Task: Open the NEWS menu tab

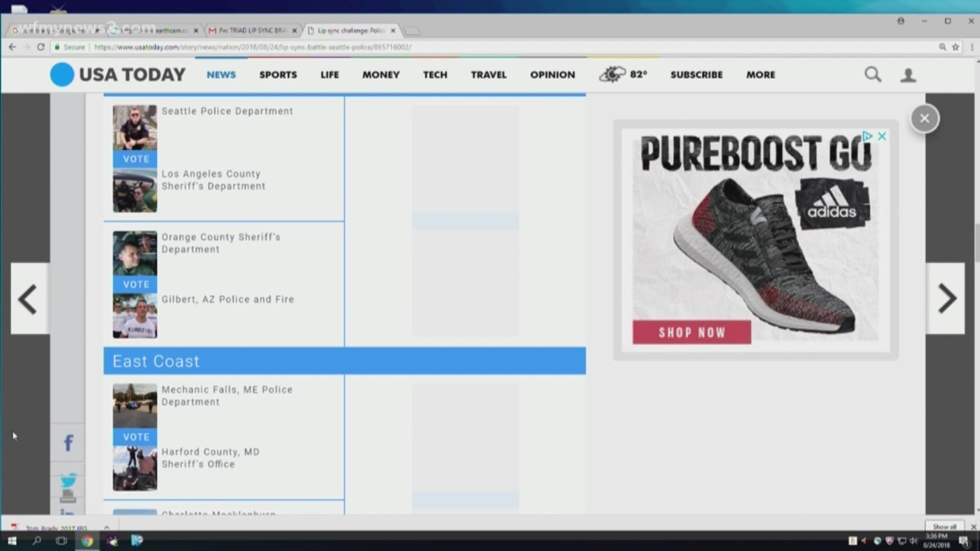Action: click(221, 74)
